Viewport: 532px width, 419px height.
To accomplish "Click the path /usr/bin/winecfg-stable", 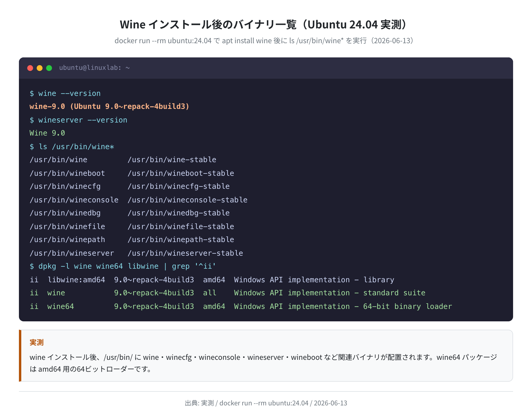I will tap(179, 186).
